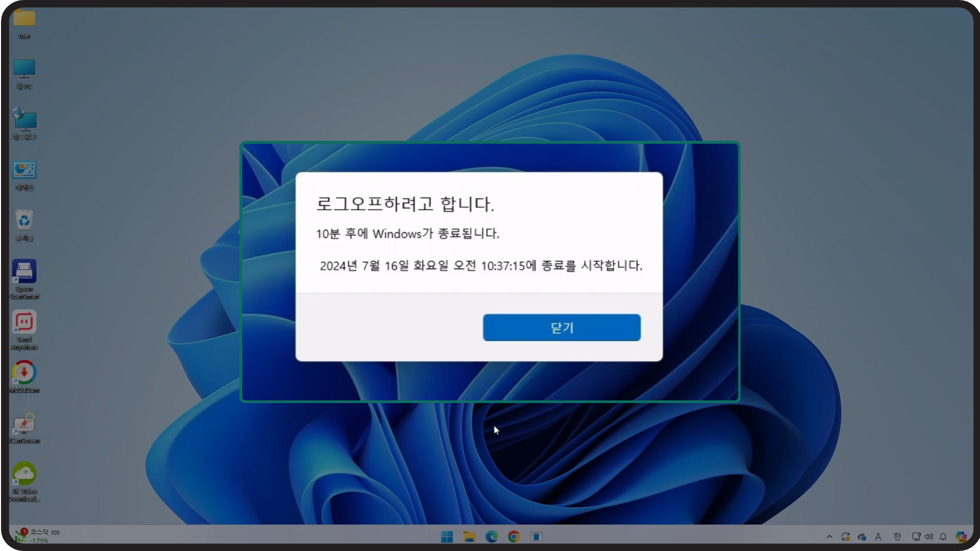Open the volume speaker tray icon
This screenshot has height=551, width=980.
(929, 537)
